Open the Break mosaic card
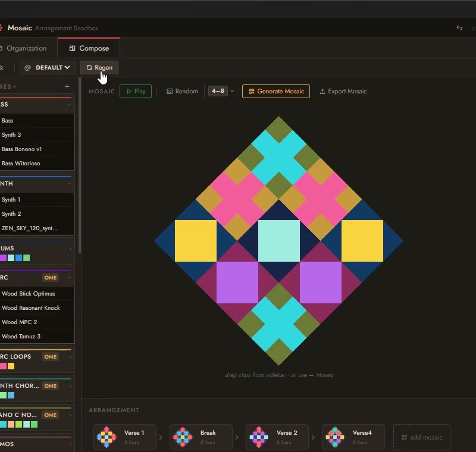 pos(201,437)
